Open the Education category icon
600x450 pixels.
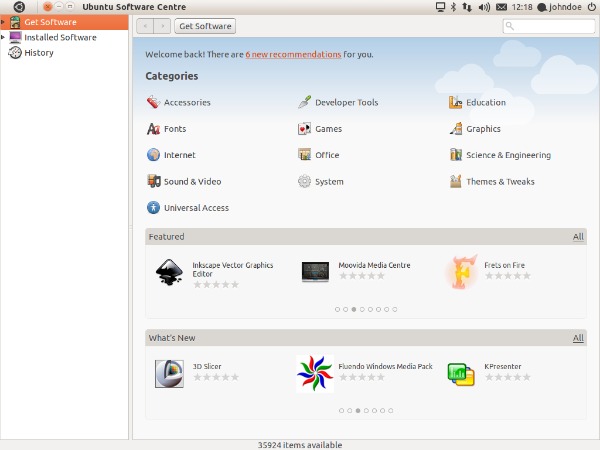pos(455,102)
